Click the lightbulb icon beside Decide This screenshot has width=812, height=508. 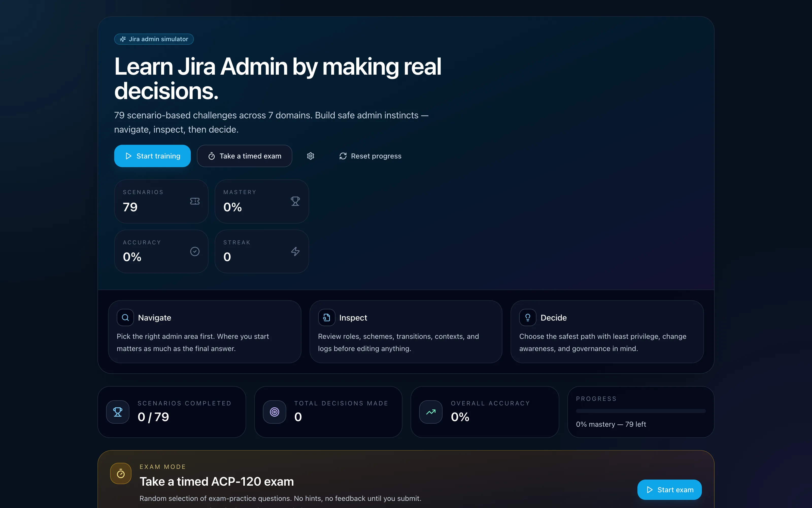click(x=528, y=317)
